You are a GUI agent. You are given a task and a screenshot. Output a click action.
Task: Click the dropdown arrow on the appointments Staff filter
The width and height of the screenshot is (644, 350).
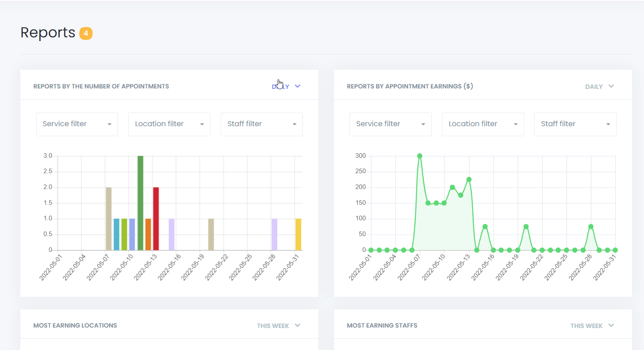[x=295, y=124]
